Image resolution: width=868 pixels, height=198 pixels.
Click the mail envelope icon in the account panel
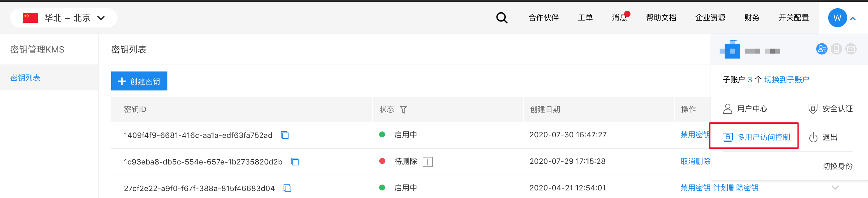(851, 49)
